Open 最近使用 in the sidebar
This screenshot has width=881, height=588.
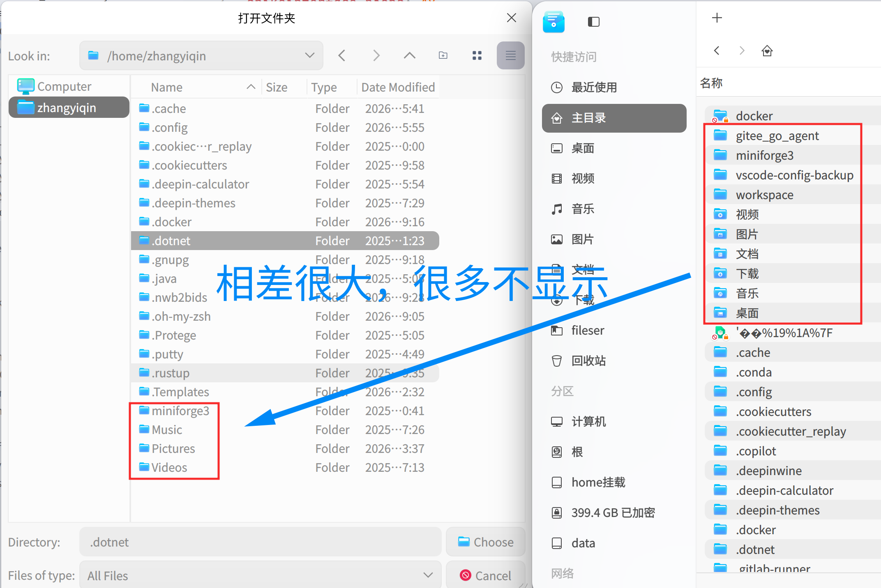(x=594, y=87)
